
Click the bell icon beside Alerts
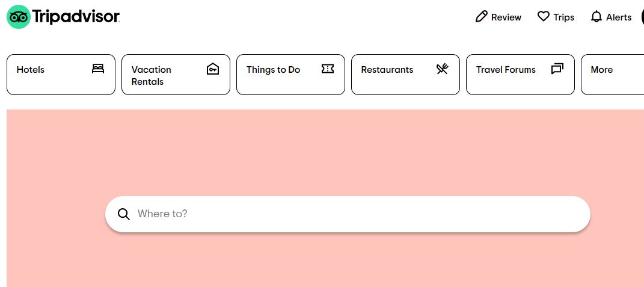click(x=596, y=17)
